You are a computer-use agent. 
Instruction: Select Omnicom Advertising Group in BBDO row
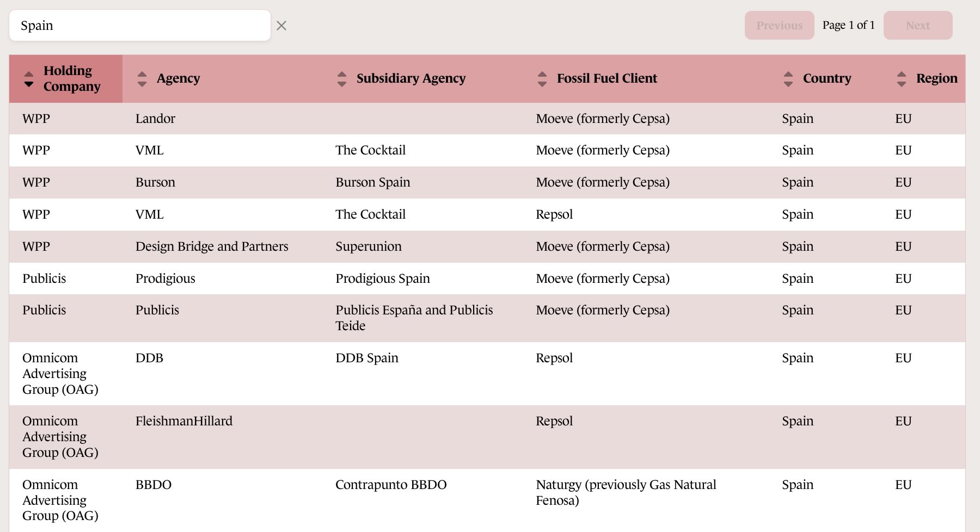click(60, 500)
